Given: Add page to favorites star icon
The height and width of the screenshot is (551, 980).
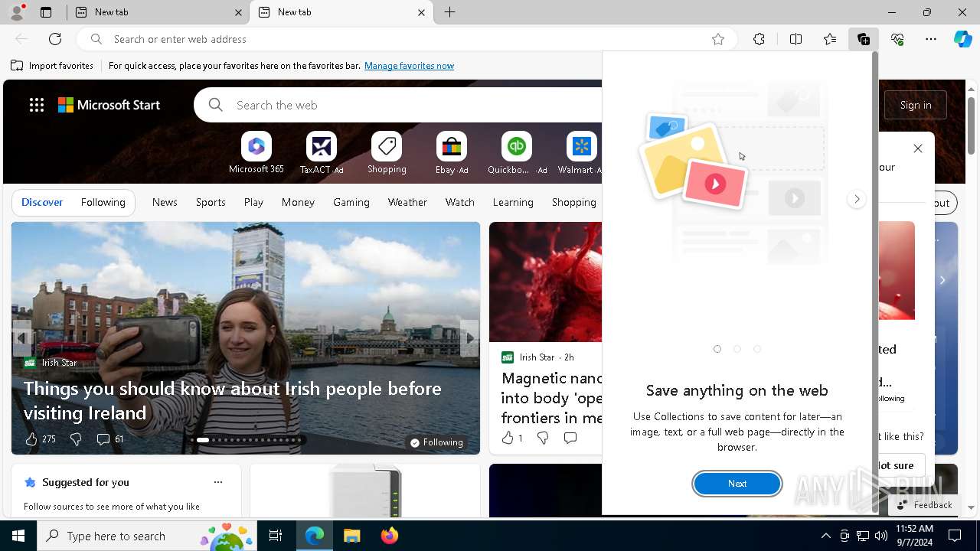Looking at the screenshot, I should [x=717, y=39].
